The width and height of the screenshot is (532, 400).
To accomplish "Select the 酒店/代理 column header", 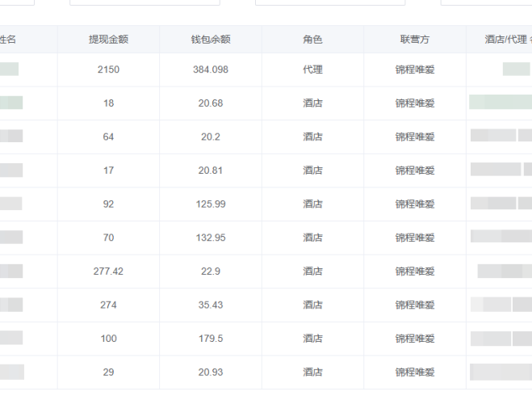I will [505, 39].
